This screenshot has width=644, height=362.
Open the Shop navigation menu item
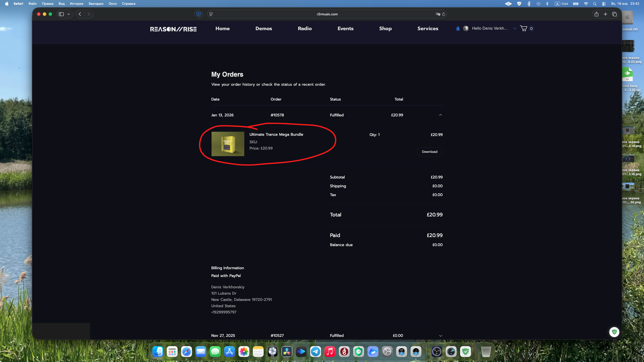385,29
